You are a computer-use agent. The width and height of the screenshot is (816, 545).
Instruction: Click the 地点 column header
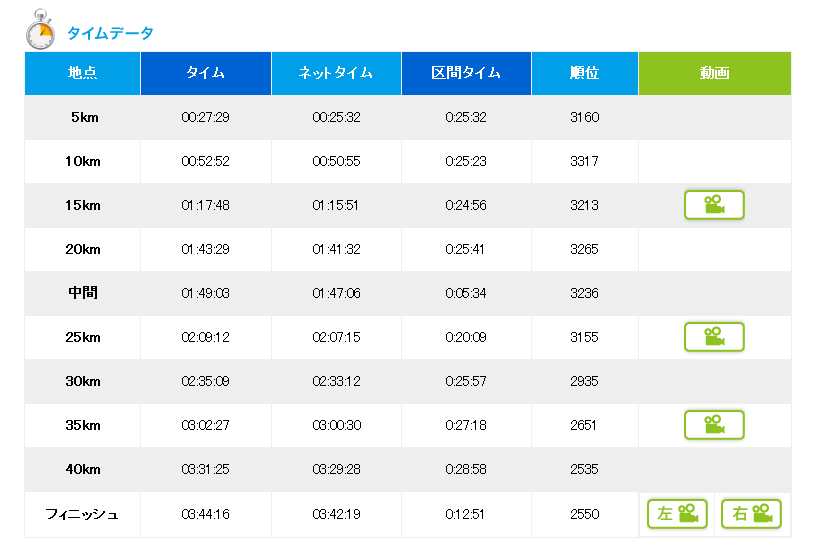82,73
